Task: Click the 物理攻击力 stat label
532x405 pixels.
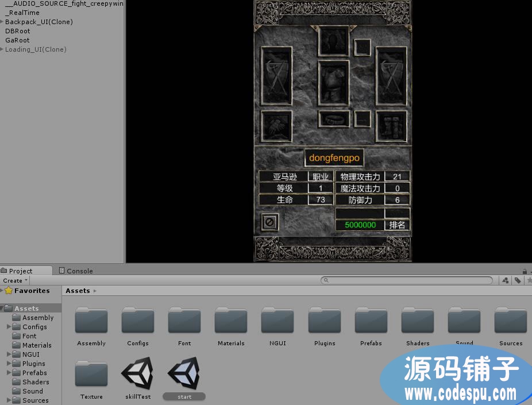Action: pos(360,177)
